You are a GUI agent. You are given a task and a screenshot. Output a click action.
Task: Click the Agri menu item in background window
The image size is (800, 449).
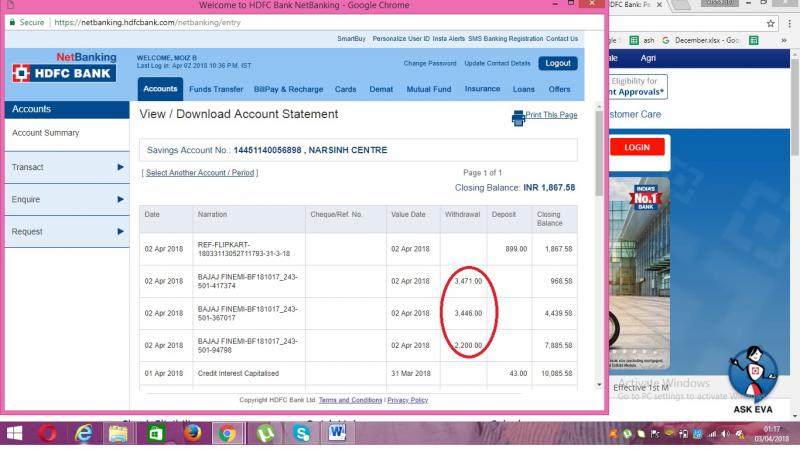[x=648, y=58]
